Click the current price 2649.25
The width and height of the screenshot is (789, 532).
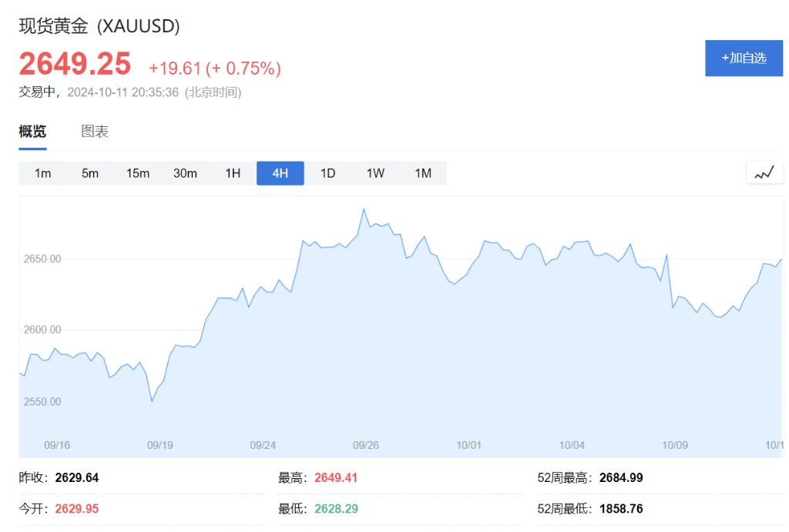coord(75,64)
